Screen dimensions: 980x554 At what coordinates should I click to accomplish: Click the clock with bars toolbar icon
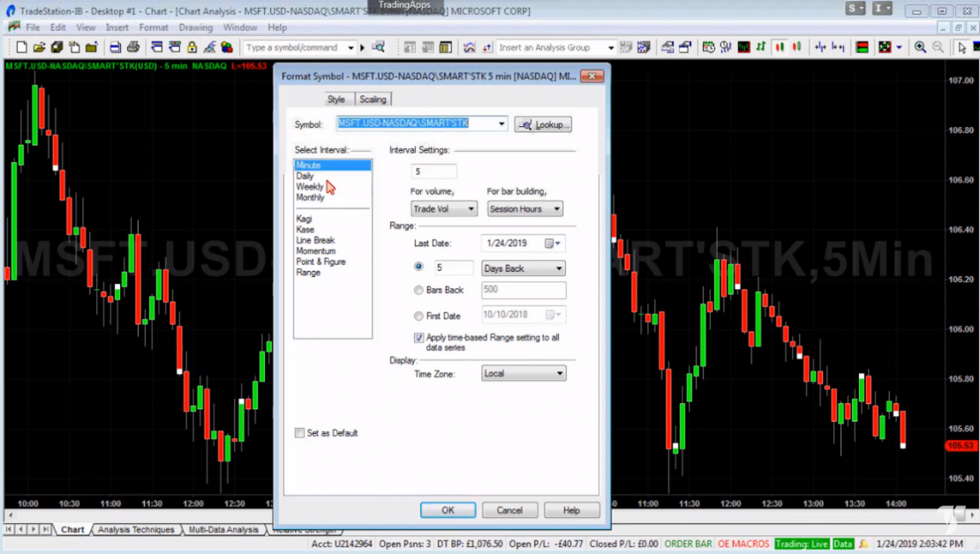click(726, 48)
